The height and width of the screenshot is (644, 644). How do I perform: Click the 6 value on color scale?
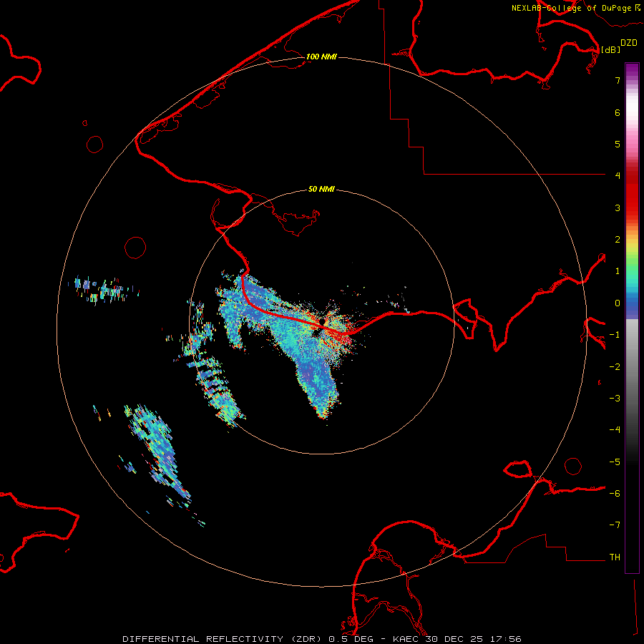(x=618, y=112)
